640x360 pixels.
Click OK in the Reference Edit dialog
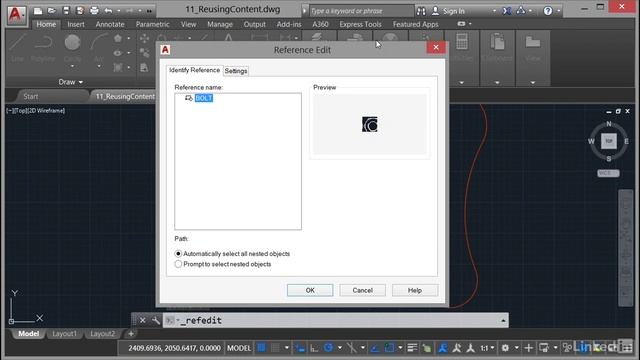pos(310,290)
